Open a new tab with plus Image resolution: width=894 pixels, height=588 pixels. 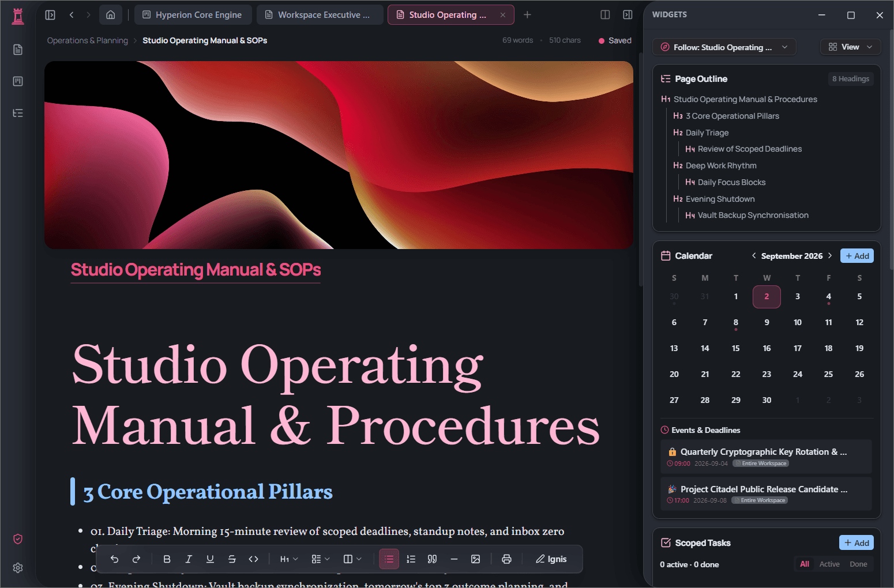527,15
